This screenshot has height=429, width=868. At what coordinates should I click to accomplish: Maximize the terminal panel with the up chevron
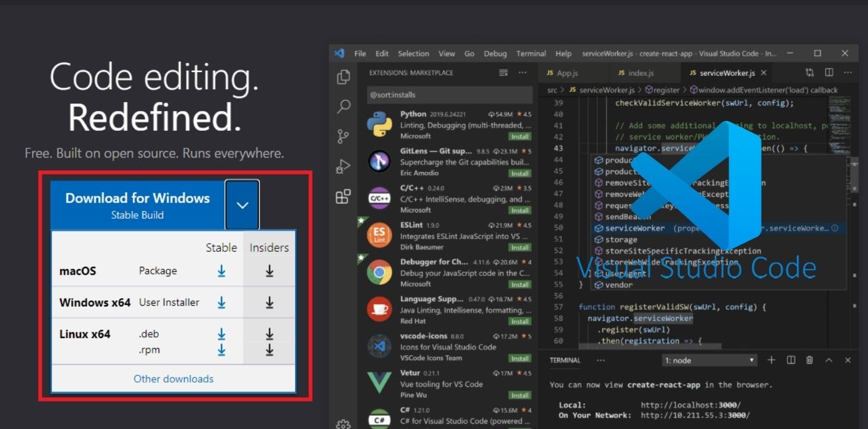tap(829, 360)
